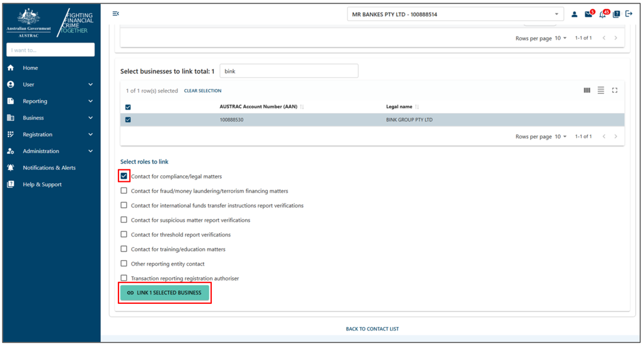The width and height of the screenshot is (644, 346).
Task: Enable Contact for suspicious matter report verifications
Action: click(x=124, y=220)
